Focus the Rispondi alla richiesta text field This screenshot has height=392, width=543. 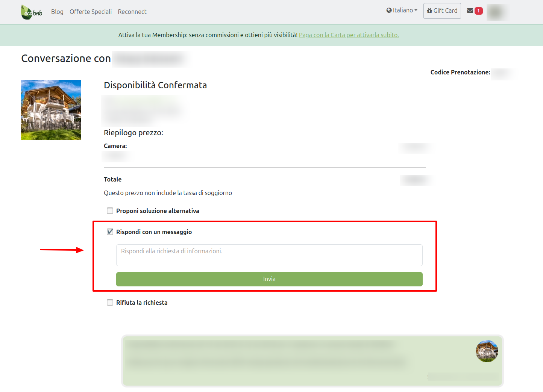(x=269, y=255)
